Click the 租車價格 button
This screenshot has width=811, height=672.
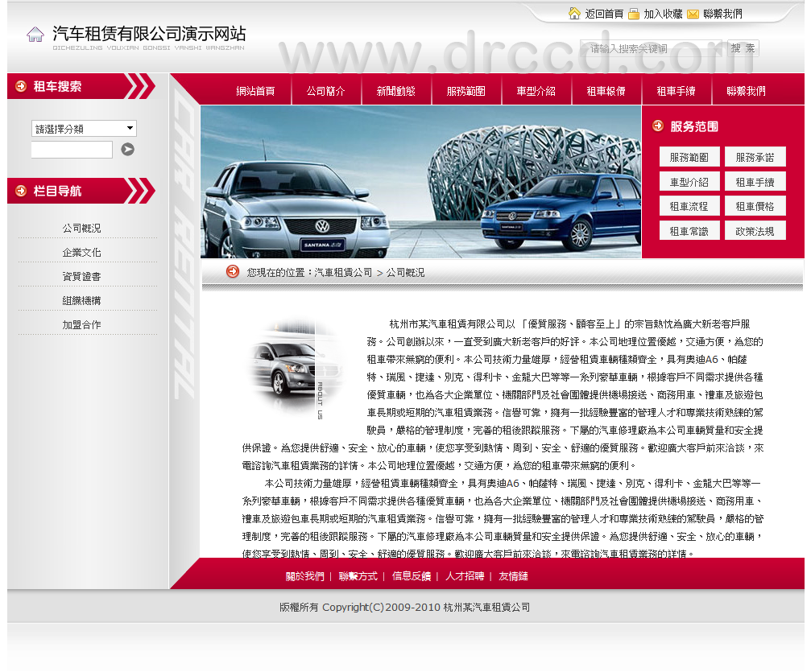(x=755, y=206)
